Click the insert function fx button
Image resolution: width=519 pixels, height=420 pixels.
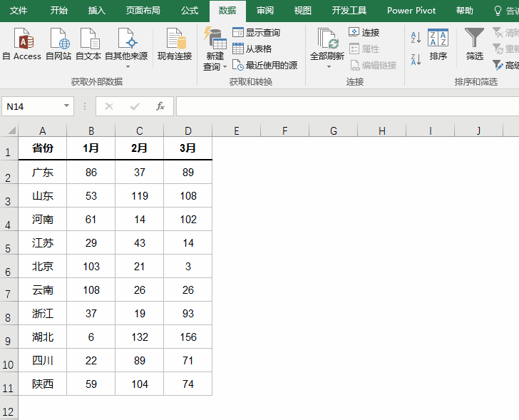(x=160, y=106)
